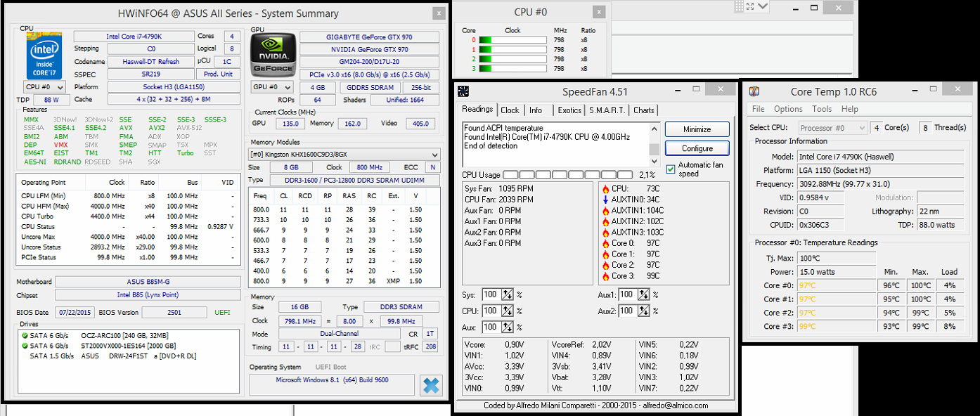The width and height of the screenshot is (980, 416).
Task: Switch to the Clock tab in SpeedFan
Action: point(510,110)
